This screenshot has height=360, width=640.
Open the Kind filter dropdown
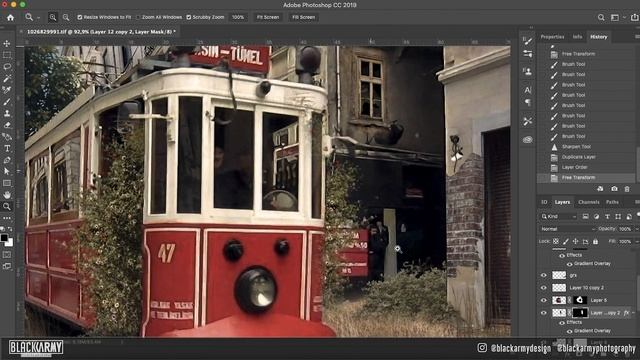coord(559,216)
